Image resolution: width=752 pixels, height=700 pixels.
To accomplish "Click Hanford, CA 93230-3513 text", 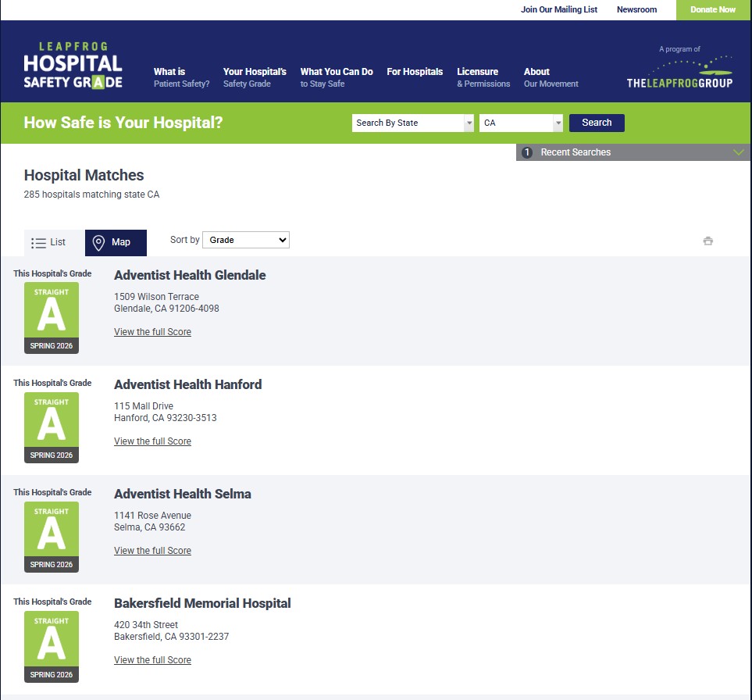I will coord(166,417).
